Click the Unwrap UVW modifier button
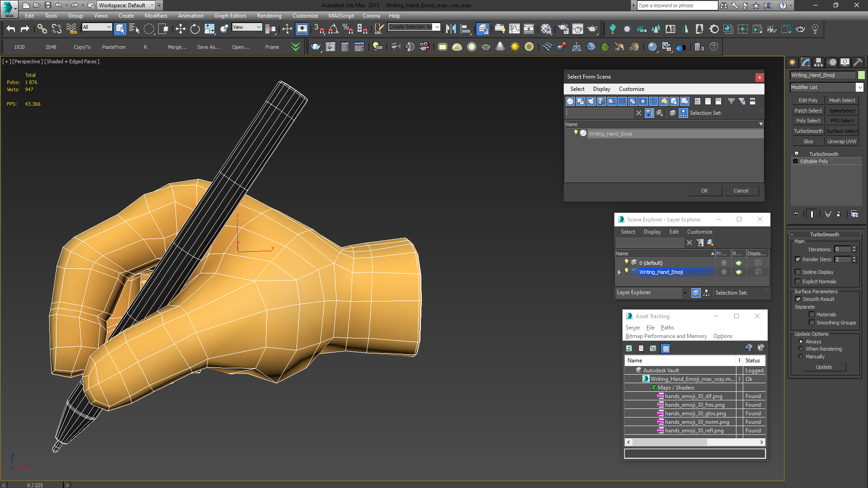The image size is (868, 488). [x=842, y=141]
